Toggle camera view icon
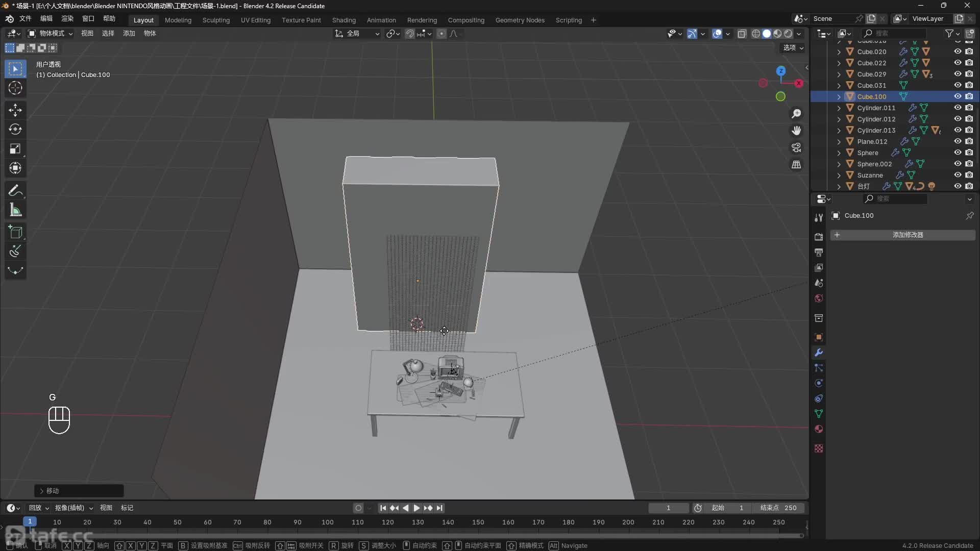 click(x=796, y=147)
